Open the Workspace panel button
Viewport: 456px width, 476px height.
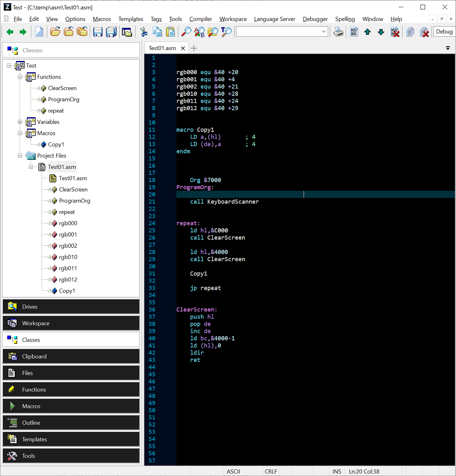click(71, 323)
